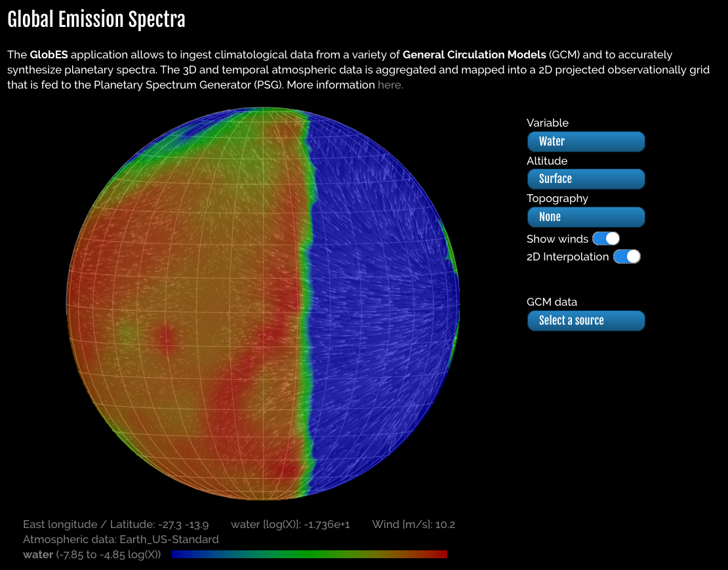Follow the 'here.' more information link
The width and height of the screenshot is (728, 570).
pos(390,85)
